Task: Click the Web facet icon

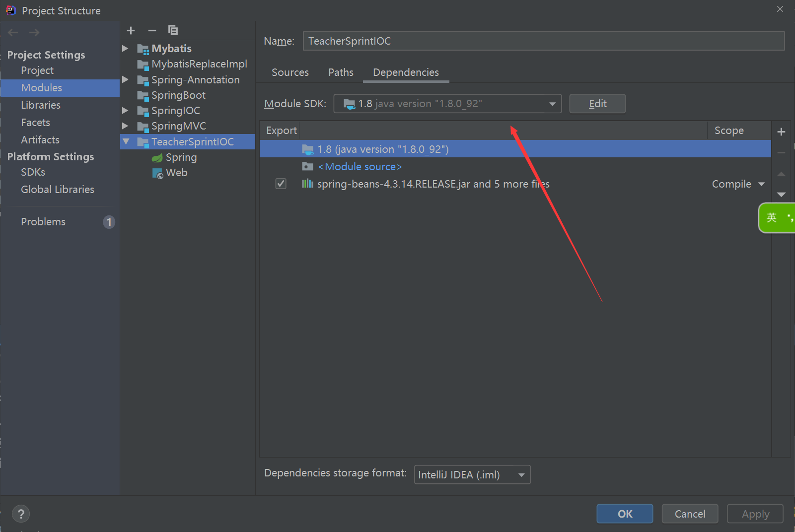Action: click(157, 173)
